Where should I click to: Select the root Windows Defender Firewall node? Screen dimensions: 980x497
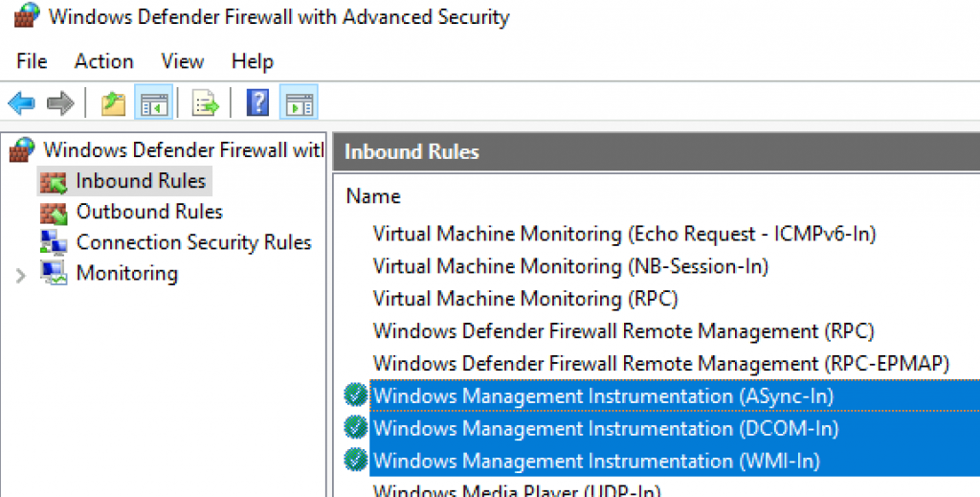tap(183, 150)
